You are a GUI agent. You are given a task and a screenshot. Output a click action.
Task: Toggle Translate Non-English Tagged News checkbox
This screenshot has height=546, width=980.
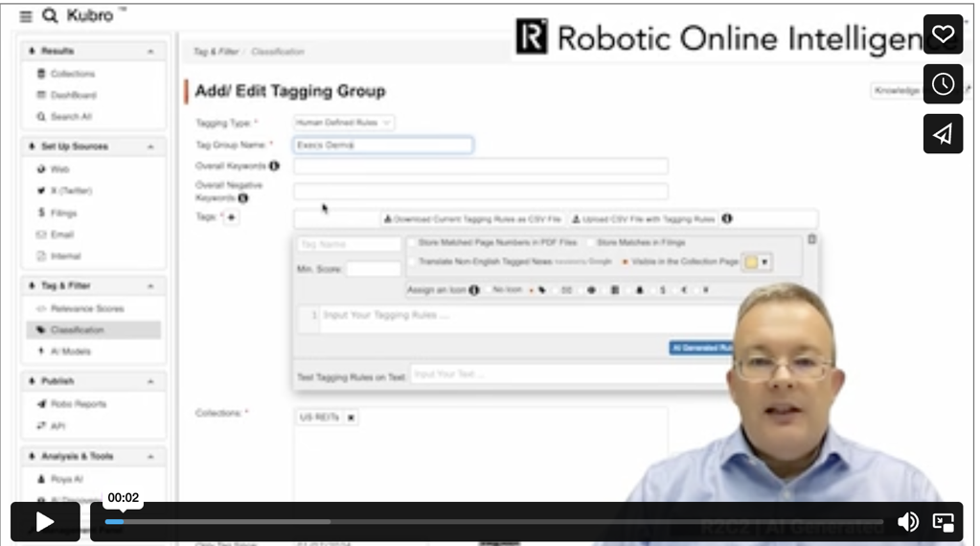(x=412, y=262)
